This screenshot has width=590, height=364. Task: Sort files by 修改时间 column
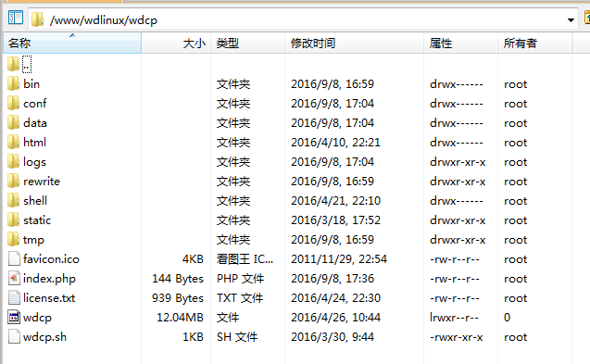pos(354,43)
